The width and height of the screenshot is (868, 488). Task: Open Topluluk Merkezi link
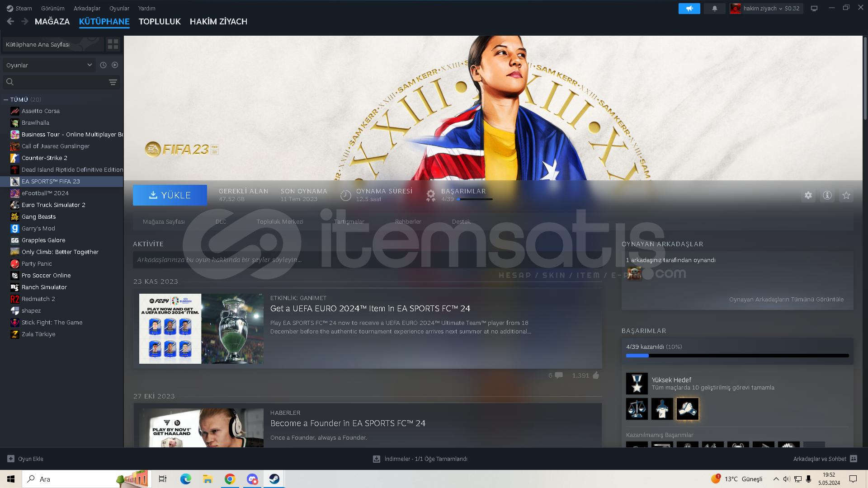click(280, 221)
